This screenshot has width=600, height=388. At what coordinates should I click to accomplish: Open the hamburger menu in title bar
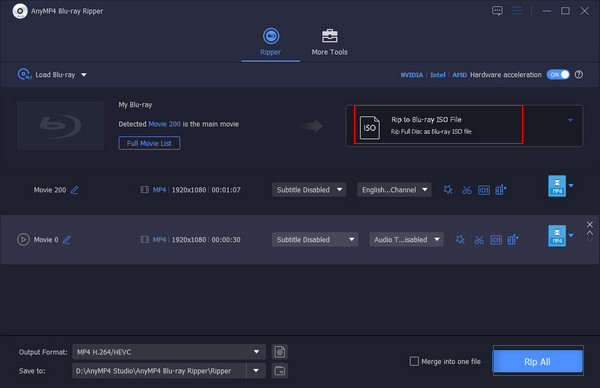coord(517,11)
